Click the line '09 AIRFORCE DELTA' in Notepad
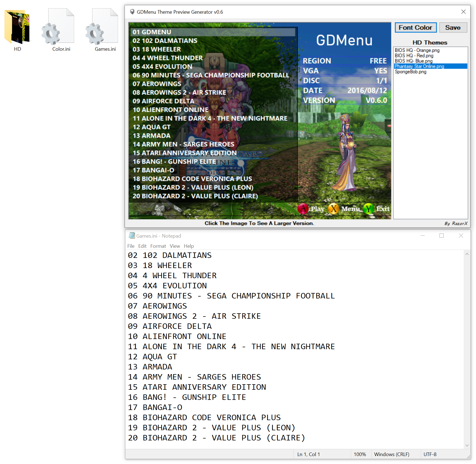Image resolution: width=476 pixels, height=464 pixels. coord(170,326)
